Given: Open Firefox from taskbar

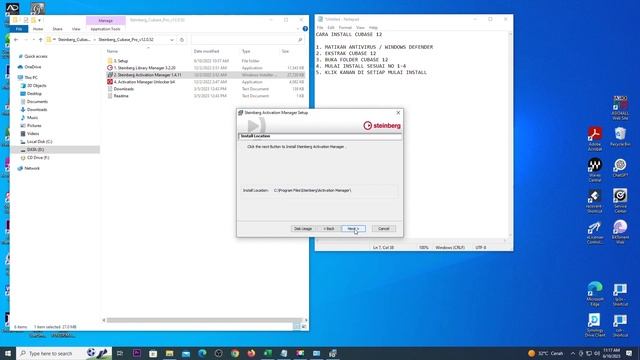Looking at the screenshot, I should coord(251,353).
